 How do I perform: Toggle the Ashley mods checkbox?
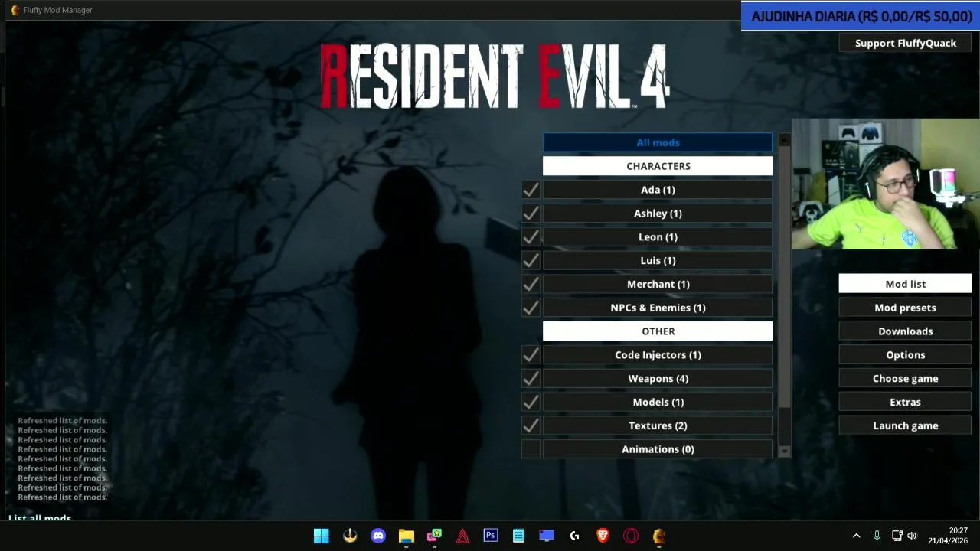coord(531,214)
